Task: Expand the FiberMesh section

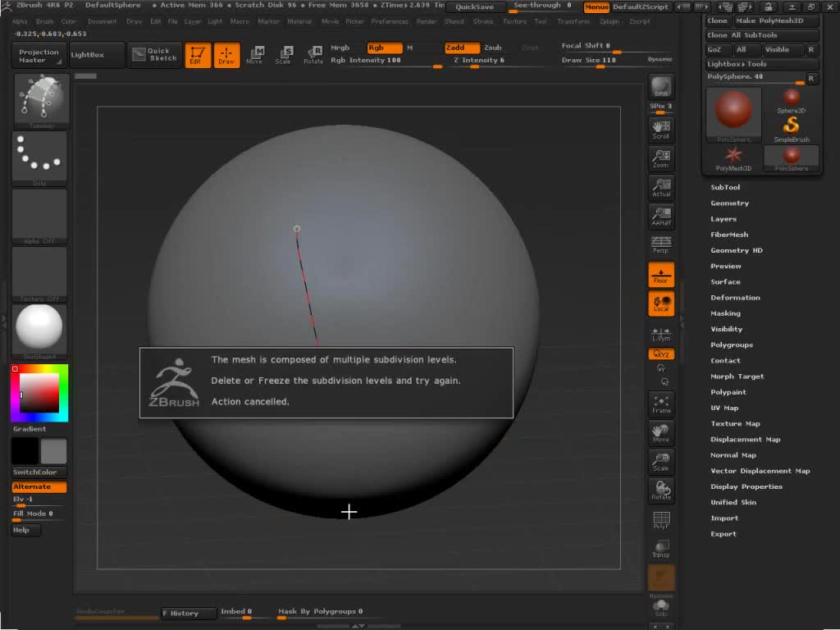Action: 729,234
